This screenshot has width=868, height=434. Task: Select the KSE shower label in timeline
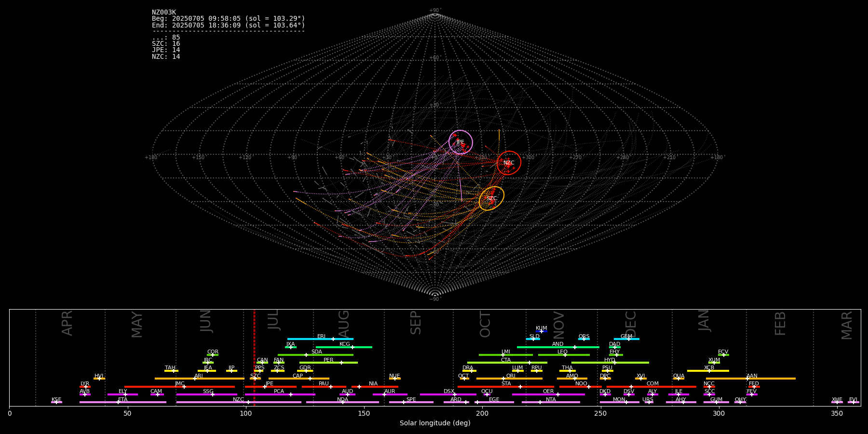56,400
